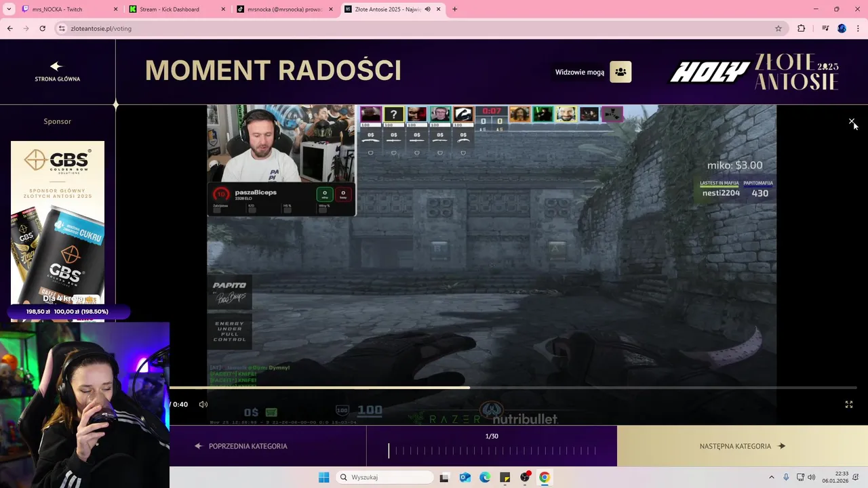Open OBS Studio from the taskbar
Screen dimensions: 868x488
pyautogui.click(x=524, y=477)
